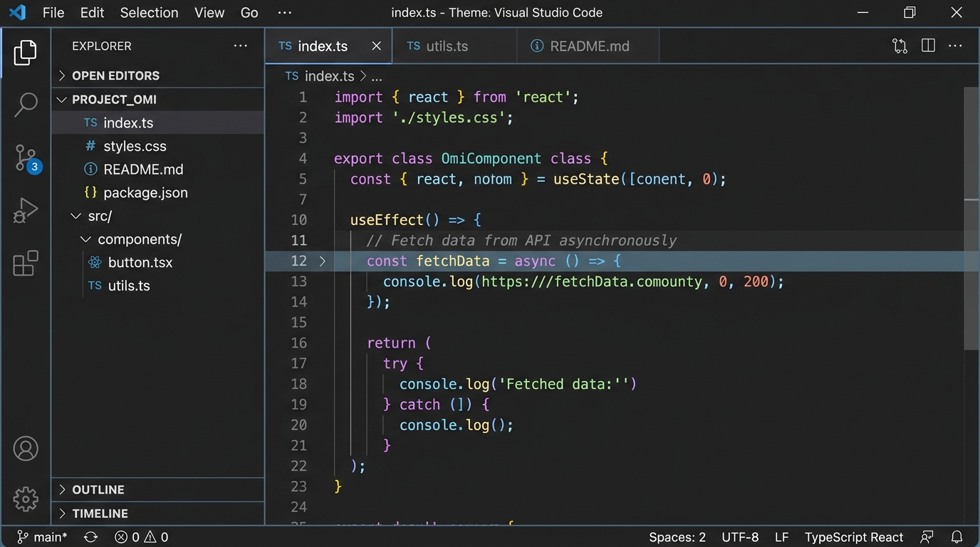Split the editor to the right

928,46
